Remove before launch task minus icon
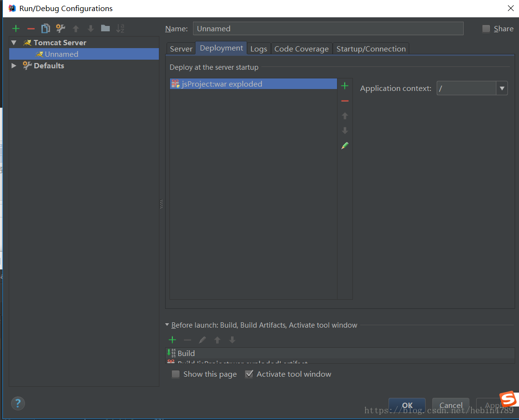The height and width of the screenshot is (420, 519). click(187, 340)
